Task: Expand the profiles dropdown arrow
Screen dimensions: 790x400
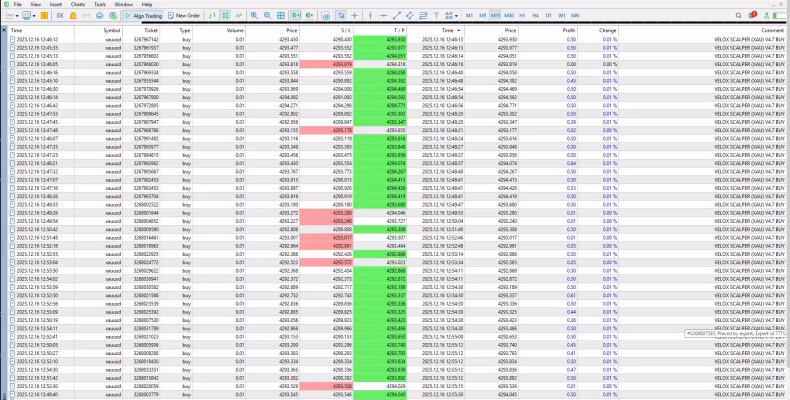Action: tap(34, 16)
